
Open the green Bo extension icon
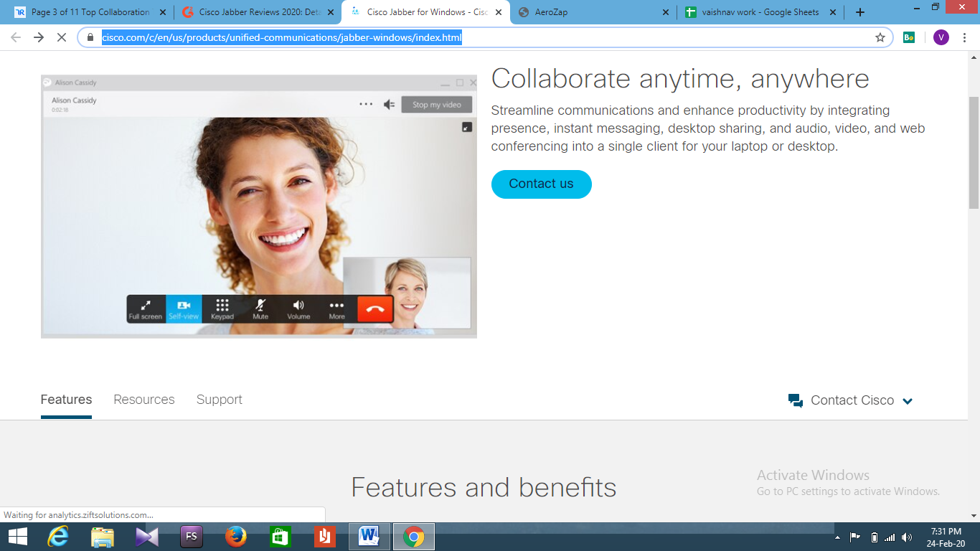pos(909,37)
